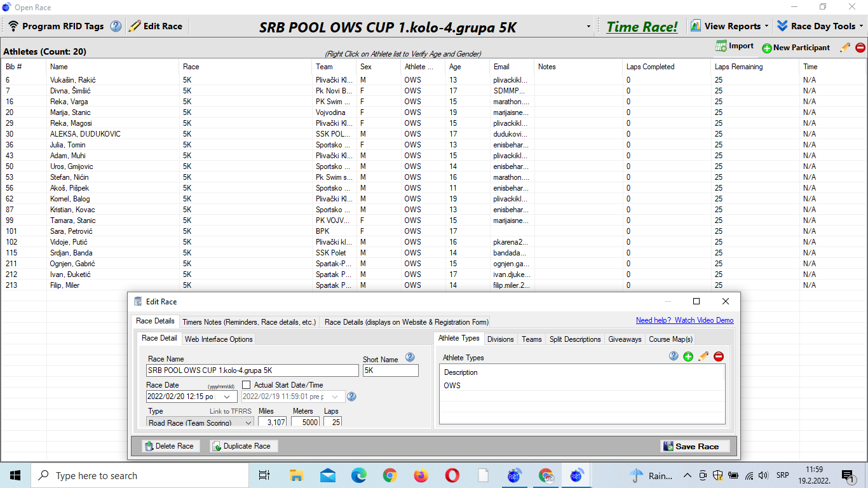Open the Split Descriptions tab
868x488 pixels.
point(574,339)
